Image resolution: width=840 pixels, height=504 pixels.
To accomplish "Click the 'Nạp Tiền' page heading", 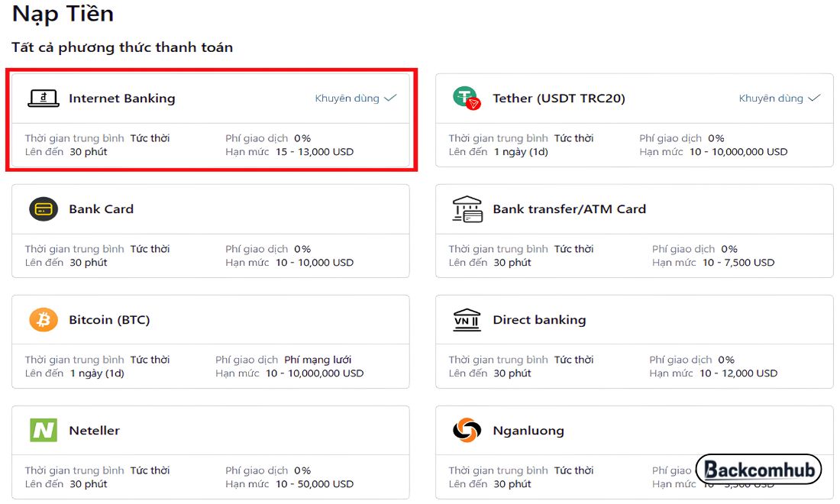I will coord(63,14).
